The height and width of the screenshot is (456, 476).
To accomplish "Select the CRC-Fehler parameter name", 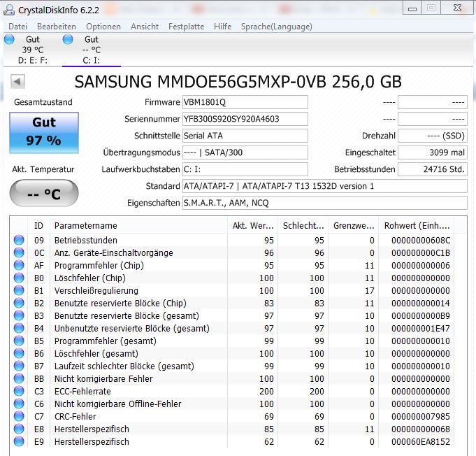I will (75, 417).
